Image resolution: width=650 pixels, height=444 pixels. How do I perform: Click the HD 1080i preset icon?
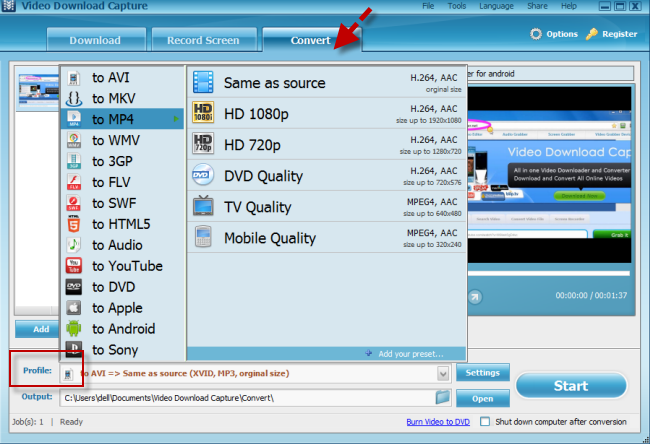click(203, 113)
